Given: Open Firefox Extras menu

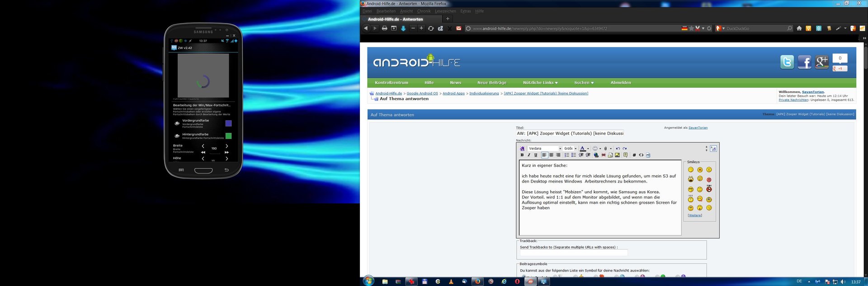Looking at the screenshot, I should coord(466,11).
